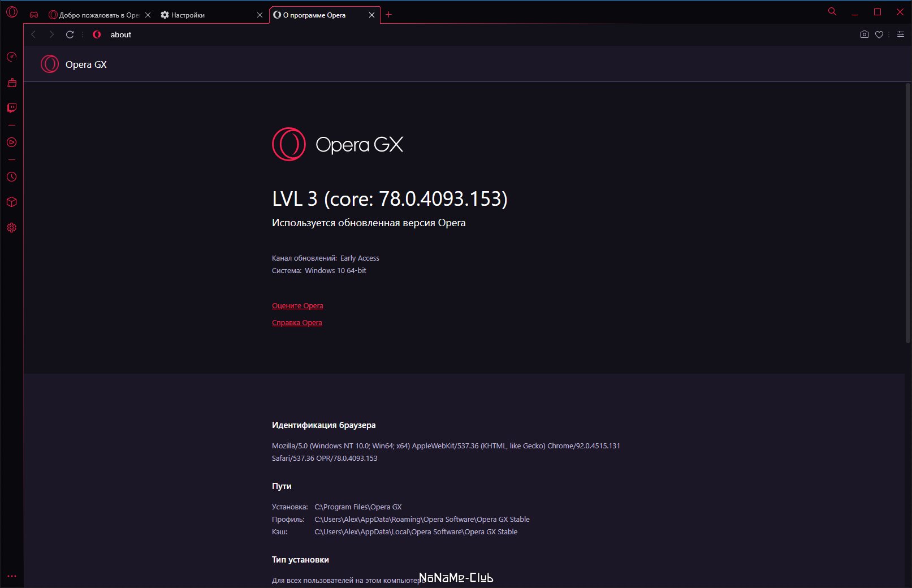The width and height of the screenshot is (912, 588).
Task: Reload the about page
Action: click(70, 34)
